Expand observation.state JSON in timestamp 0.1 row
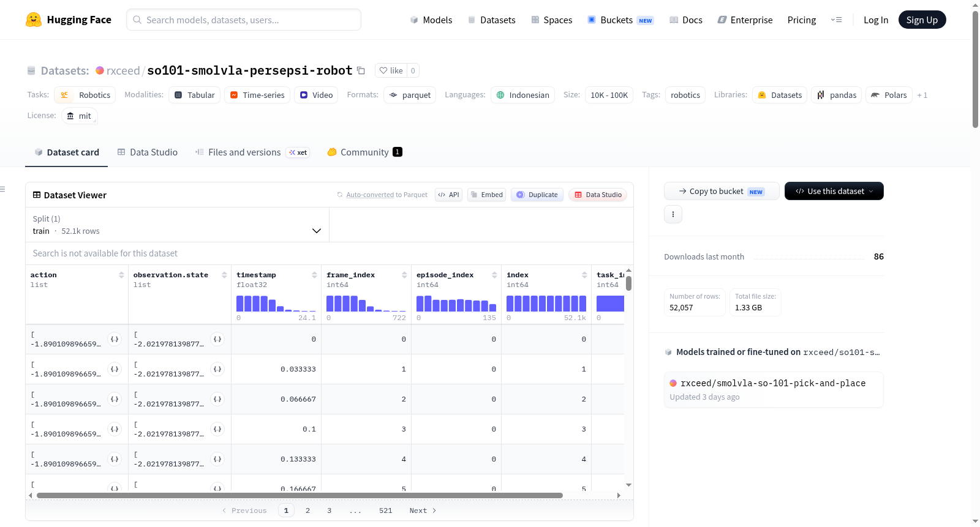Viewport: 980px width, 527px height. click(x=217, y=429)
